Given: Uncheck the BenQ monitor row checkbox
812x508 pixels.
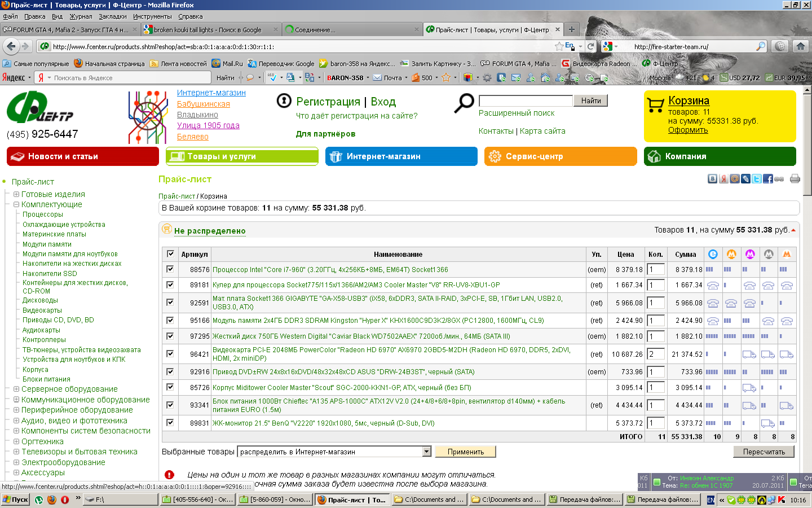Looking at the screenshot, I should click(x=170, y=423).
